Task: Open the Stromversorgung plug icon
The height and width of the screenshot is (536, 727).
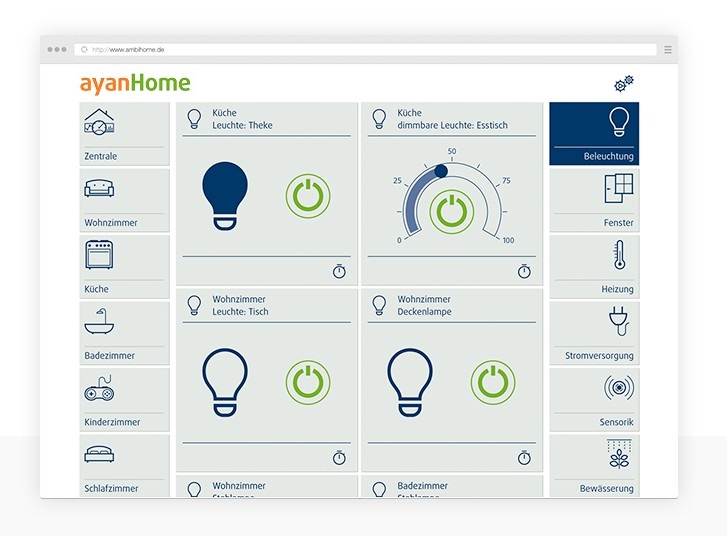Action: tap(619, 321)
